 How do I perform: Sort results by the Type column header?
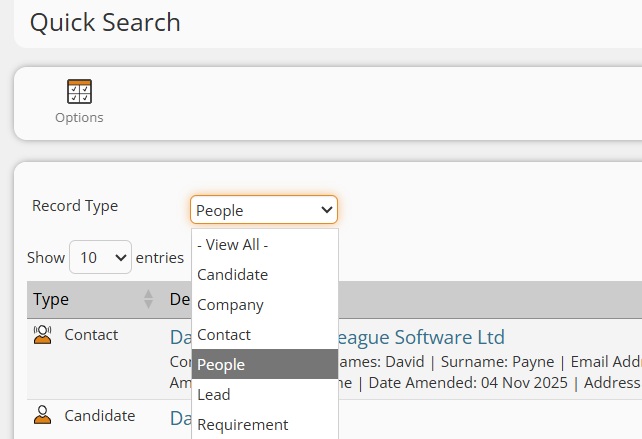click(x=52, y=299)
